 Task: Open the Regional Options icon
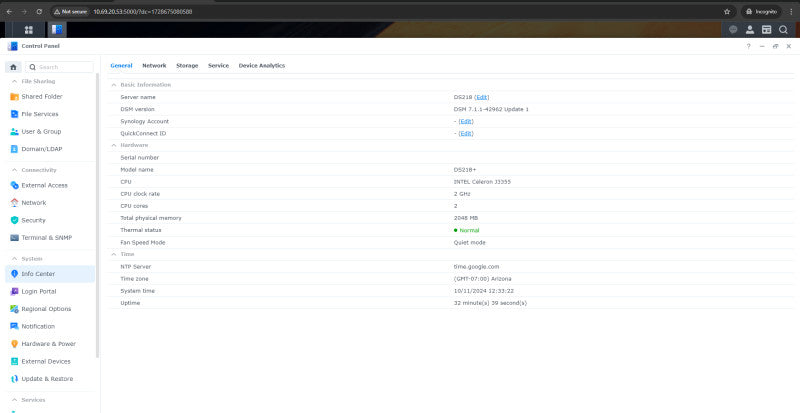pyautogui.click(x=14, y=309)
